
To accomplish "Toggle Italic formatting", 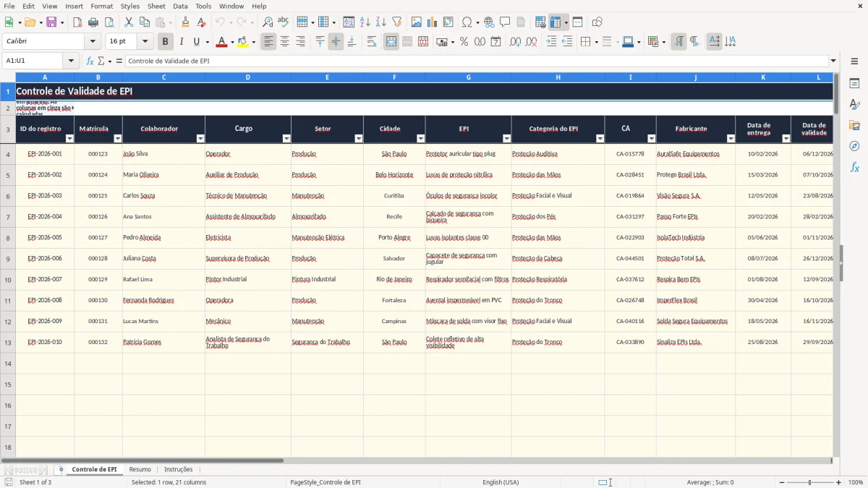I will click(x=181, y=42).
